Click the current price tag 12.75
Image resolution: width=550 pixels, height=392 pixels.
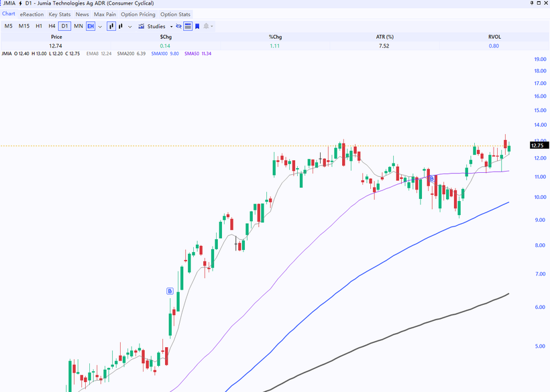[539, 145]
